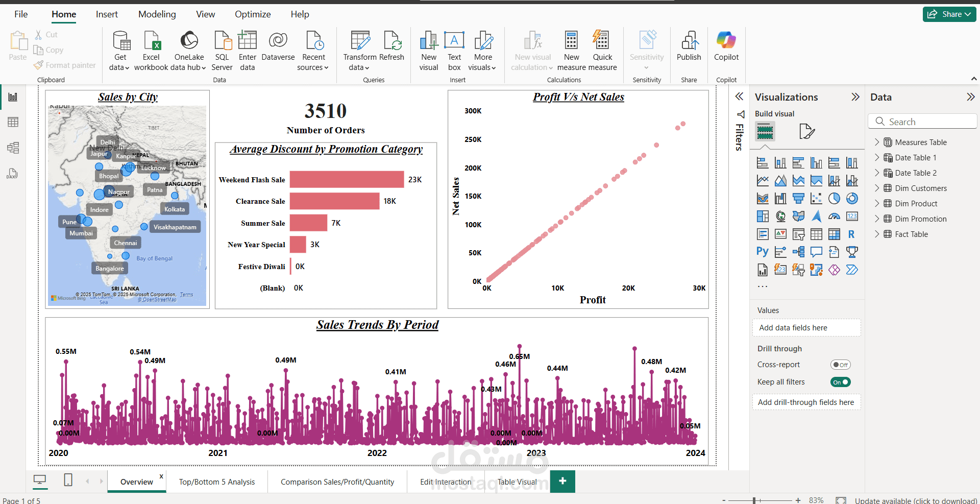The height and width of the screenshot is (504, 980).
Task: Adjust the zoom slider handle
Action: [x=754, y=500]
